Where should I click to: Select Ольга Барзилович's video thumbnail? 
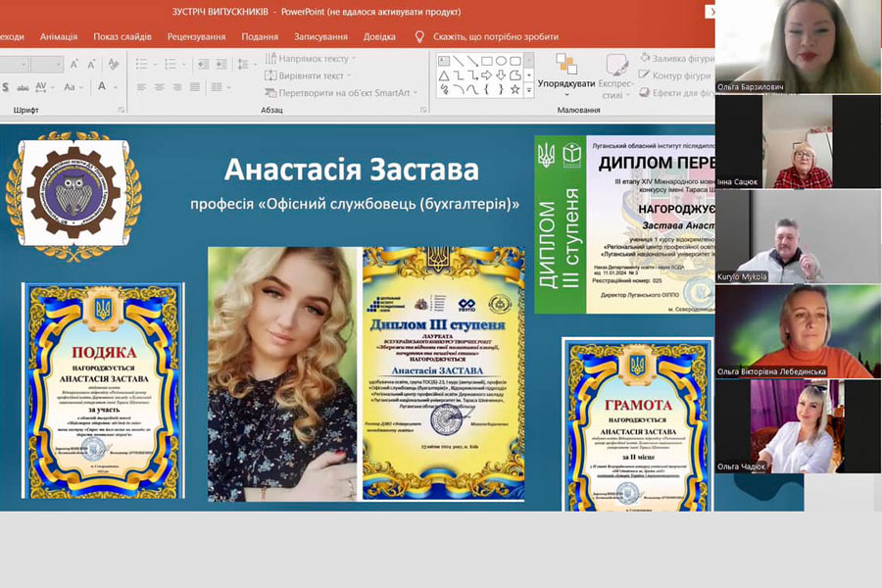pos(797,46)
